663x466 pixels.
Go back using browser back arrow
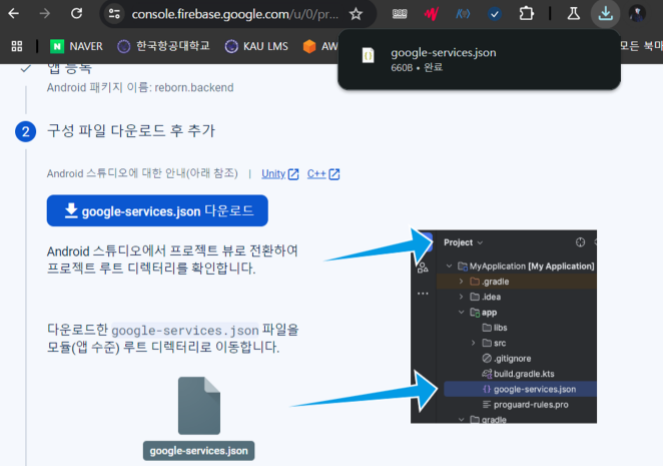coord(14,14)
